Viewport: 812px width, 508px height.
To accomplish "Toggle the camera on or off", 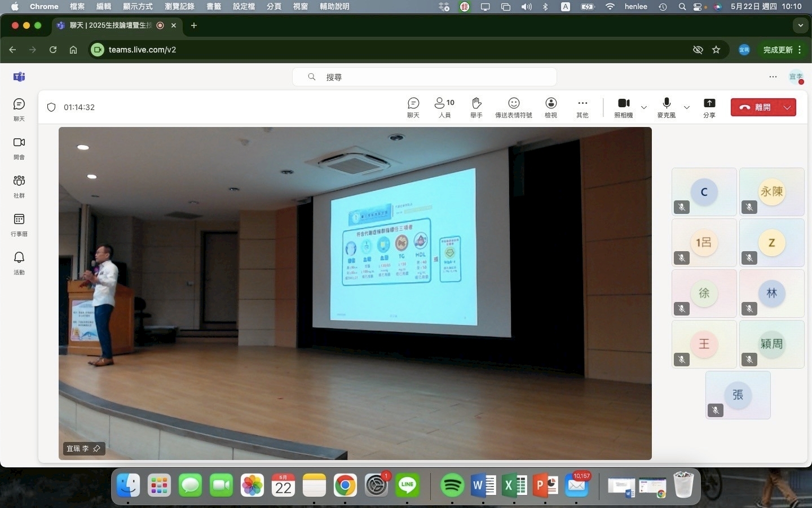I will pyautogui.click(x=623, y=107).
